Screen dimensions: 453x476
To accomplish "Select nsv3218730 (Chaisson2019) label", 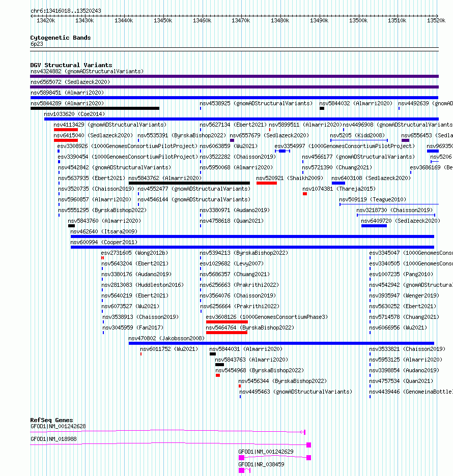I will 394,210.
